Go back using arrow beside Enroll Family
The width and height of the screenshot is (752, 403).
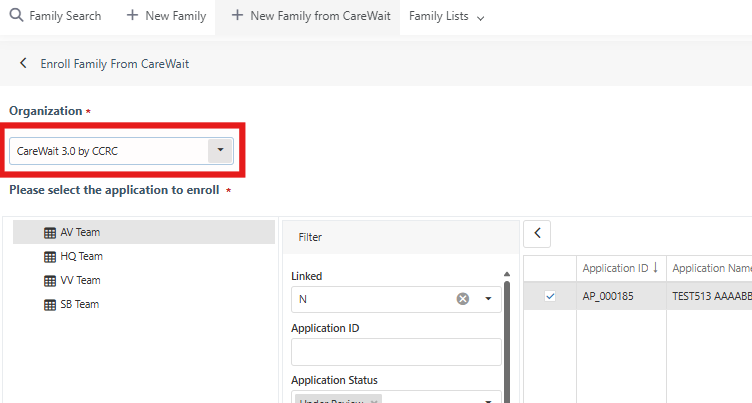(23, 63)
